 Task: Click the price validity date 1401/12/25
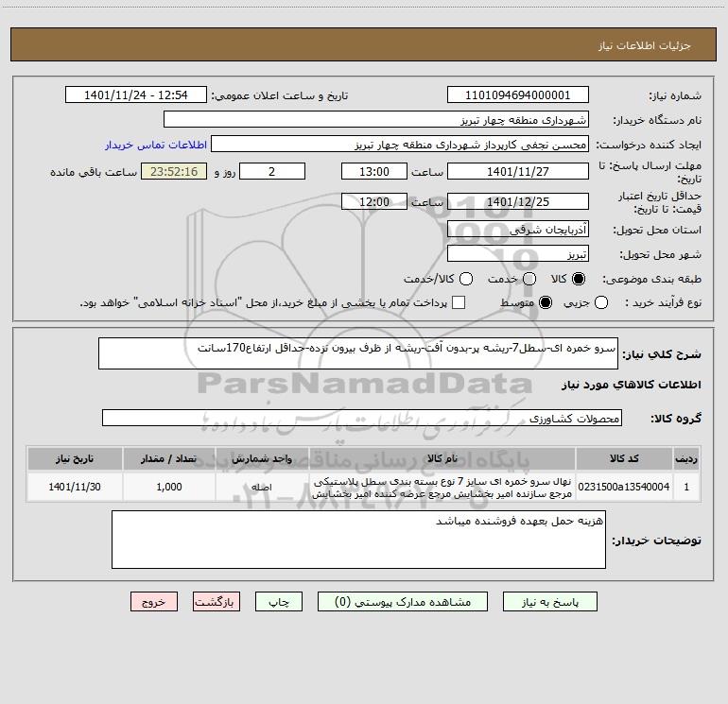518,201
